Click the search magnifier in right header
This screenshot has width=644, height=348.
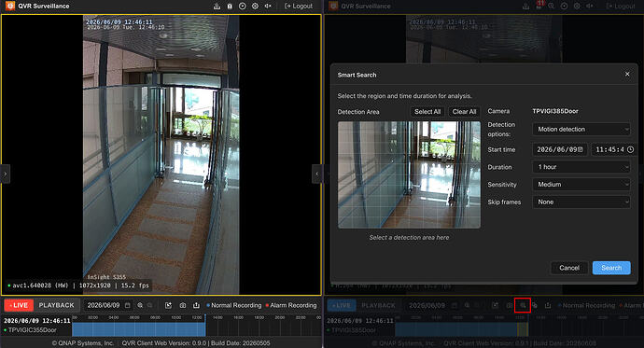tap(552, 7)
